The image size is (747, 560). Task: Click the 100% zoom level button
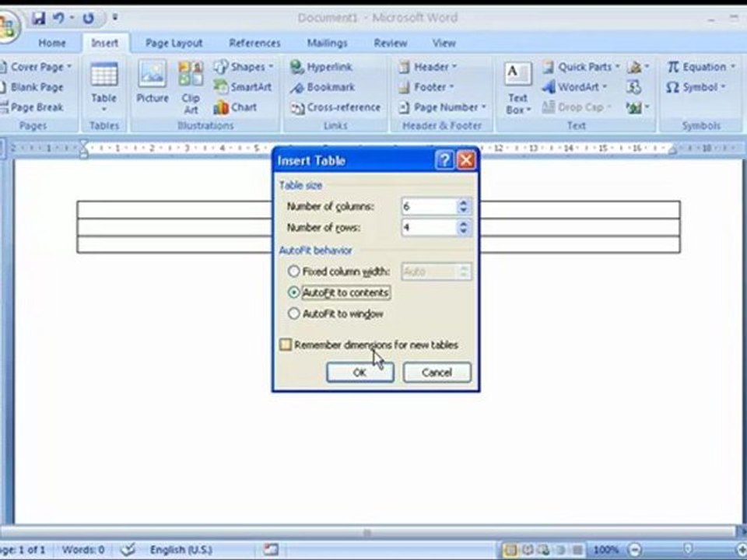pyautogui.click(x=606, y=551)
